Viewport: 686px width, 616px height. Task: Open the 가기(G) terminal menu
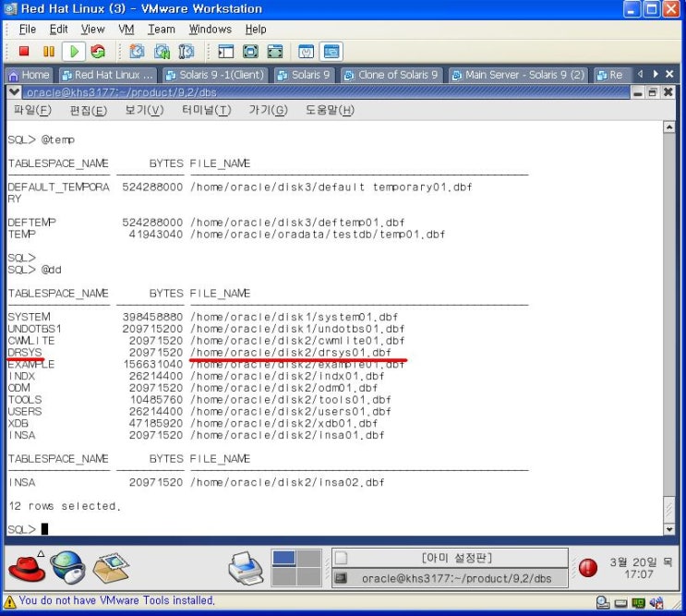point(268,110)
